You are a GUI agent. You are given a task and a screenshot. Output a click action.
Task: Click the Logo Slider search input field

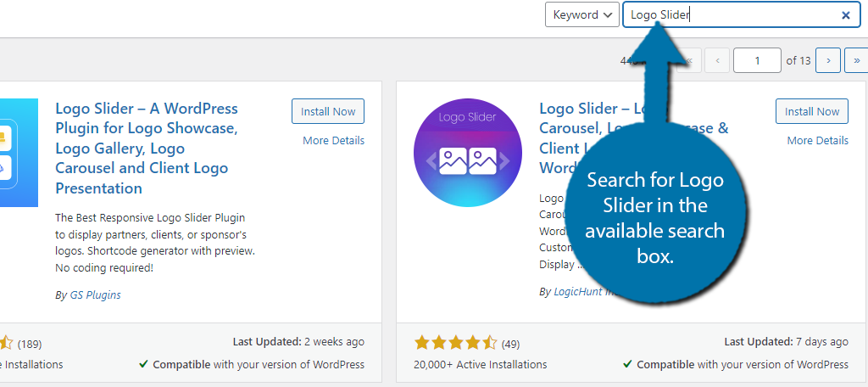(x=739, y=15)
